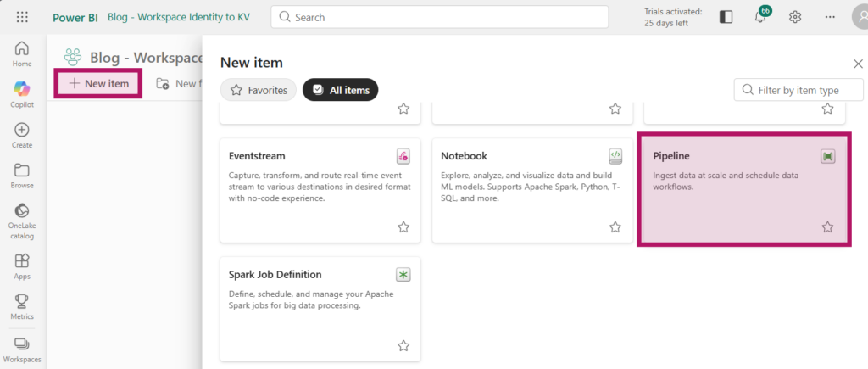This screenshot has width=868, height=369.
Task: Toggle favorite star on Eventstream card
Action: (403, 227)
